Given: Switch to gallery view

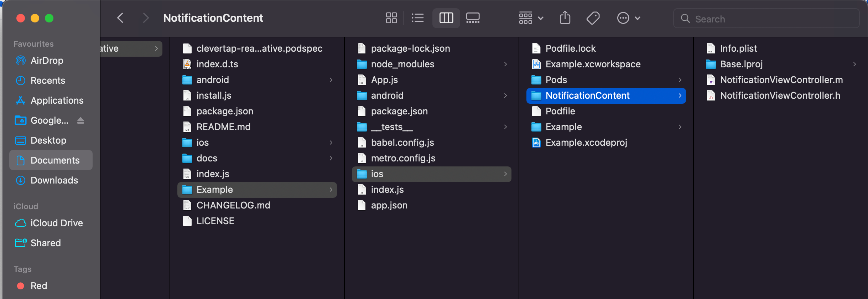Looking at the screenshot, I should (x=473, y=18).
